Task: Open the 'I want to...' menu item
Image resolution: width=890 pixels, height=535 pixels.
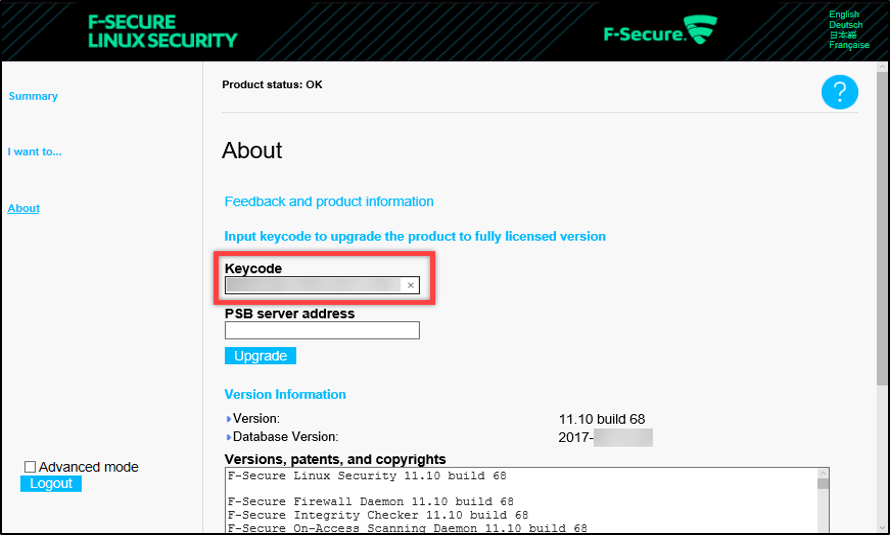Action: [35, 152]
